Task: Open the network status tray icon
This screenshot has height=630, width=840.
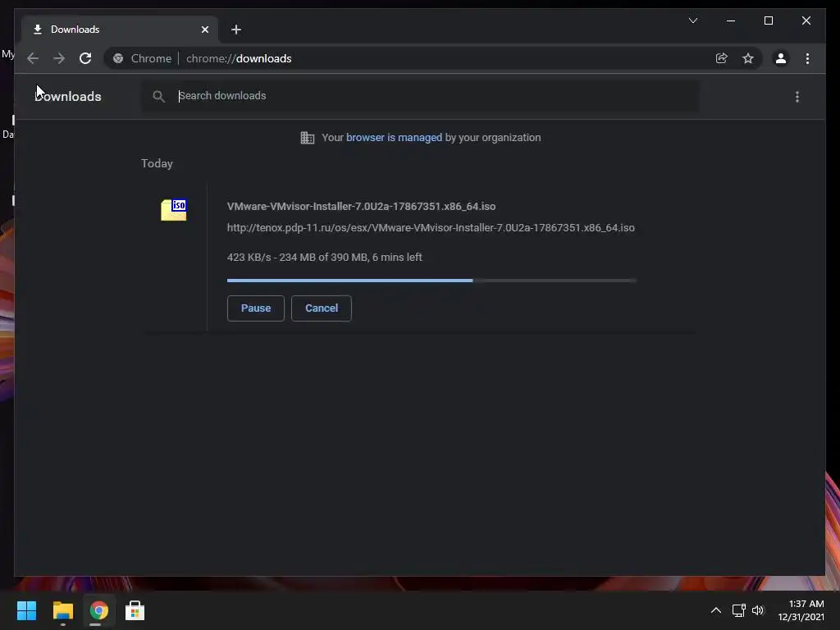Action: point(739,610)
